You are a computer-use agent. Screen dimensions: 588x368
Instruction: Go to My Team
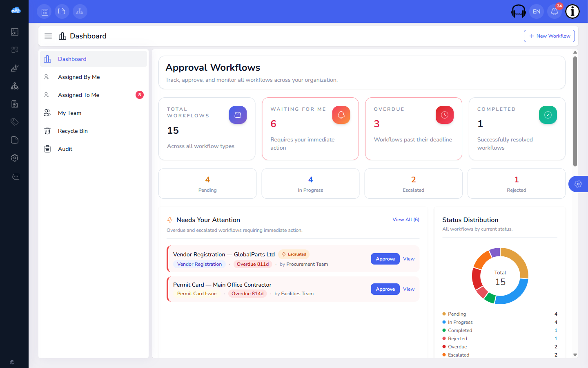[x=94, y=113]
